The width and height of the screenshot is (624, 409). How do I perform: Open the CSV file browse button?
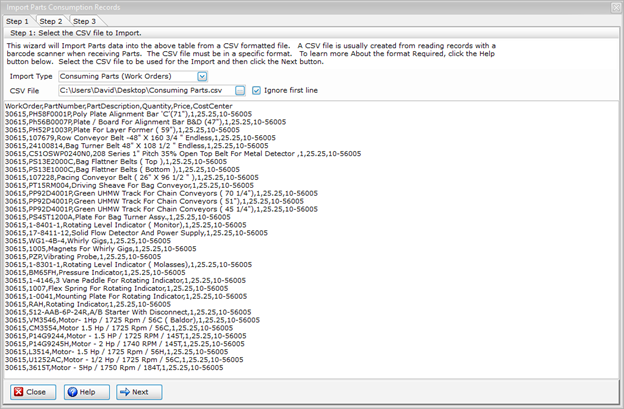(240, 91)
